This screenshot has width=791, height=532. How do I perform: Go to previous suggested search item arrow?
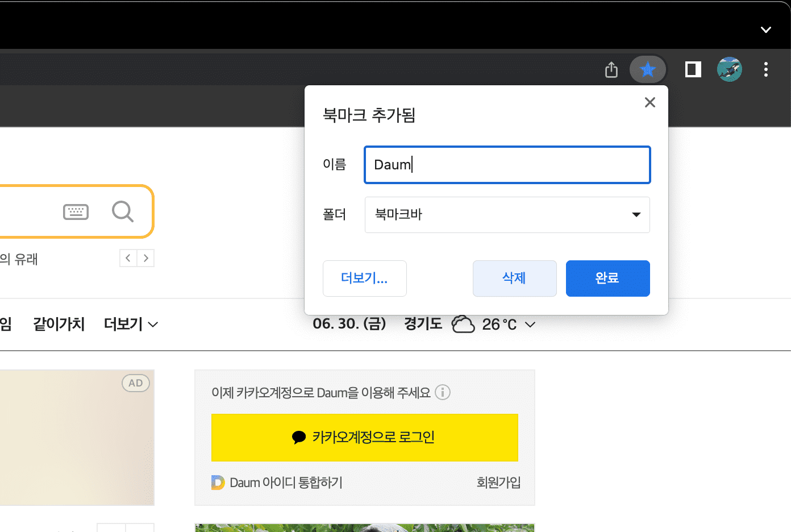128,258
